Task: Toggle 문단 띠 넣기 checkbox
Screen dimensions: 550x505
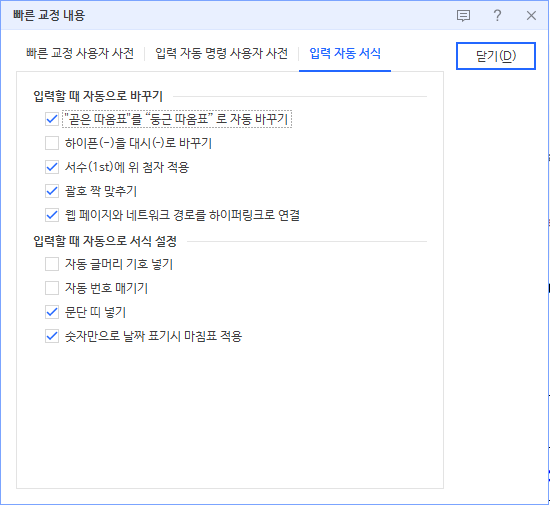Action: pyautogui.click(x=52, y=312)
